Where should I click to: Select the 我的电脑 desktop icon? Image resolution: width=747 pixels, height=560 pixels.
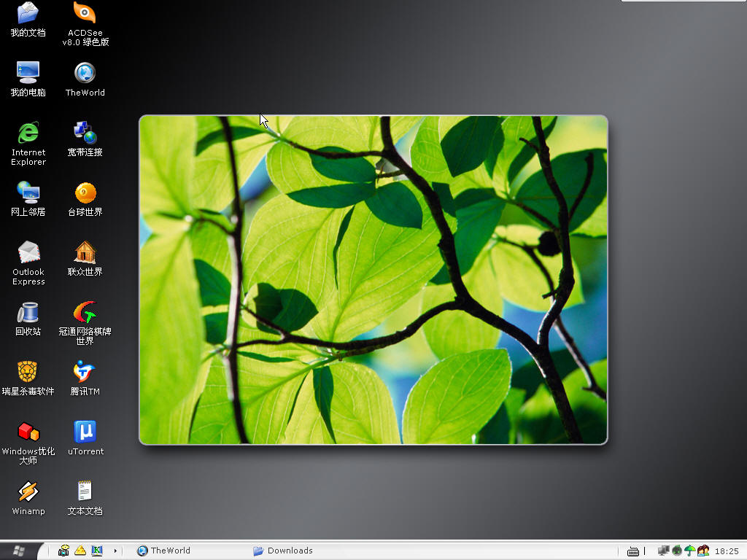tap(28, 79)
